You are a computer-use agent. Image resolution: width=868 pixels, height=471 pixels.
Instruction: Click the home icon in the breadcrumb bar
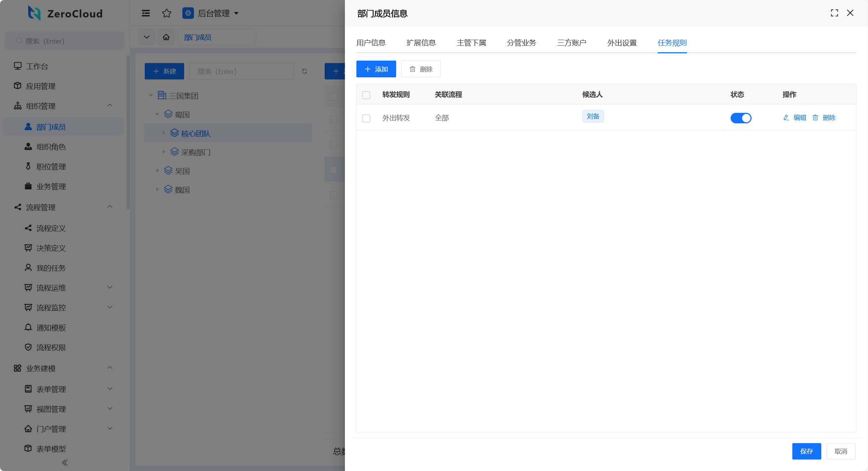166,37
